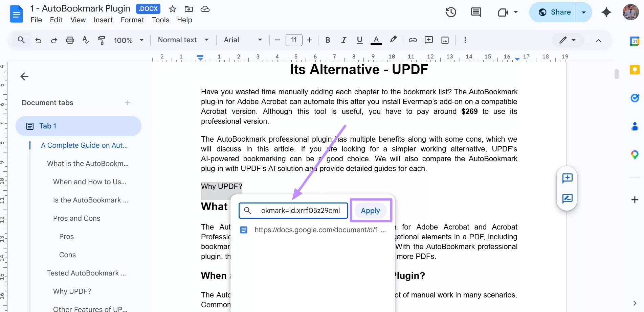Open version history
The height and width of the screenshot is (312, 644).
coord(450,12)
